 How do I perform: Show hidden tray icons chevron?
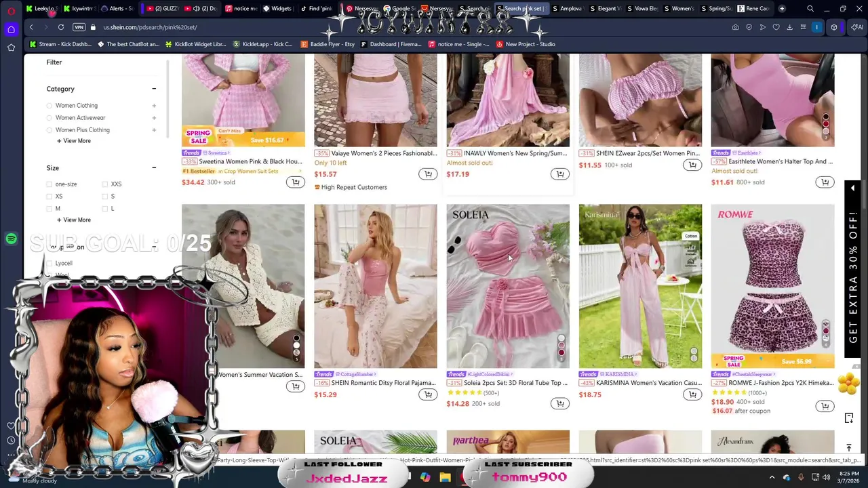[x=772, y=477]
